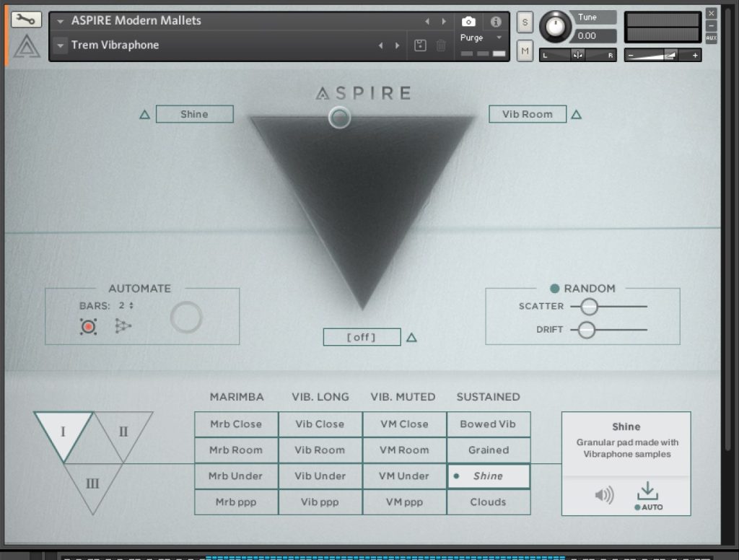Image resolution: width=739 pixels, height=560 pixels.
Task: Click the SCATTER slider handle
Action: (590, 307)
